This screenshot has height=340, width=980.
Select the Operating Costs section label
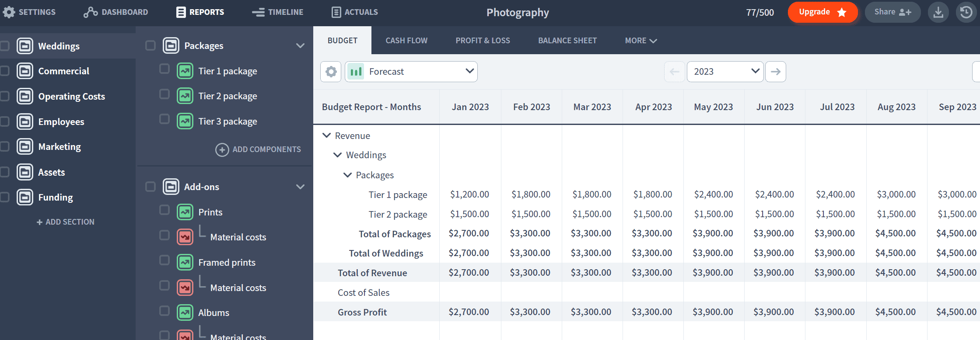click(71, 96)
